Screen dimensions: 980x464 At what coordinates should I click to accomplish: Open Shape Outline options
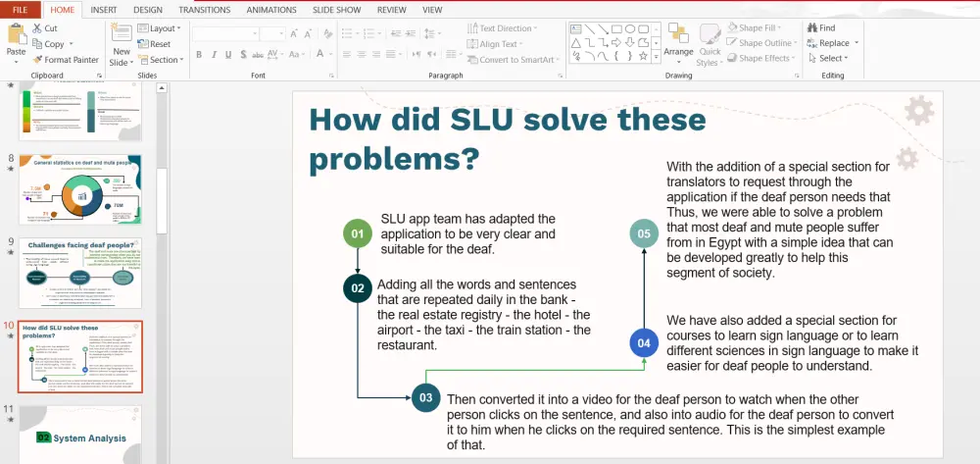762,43
